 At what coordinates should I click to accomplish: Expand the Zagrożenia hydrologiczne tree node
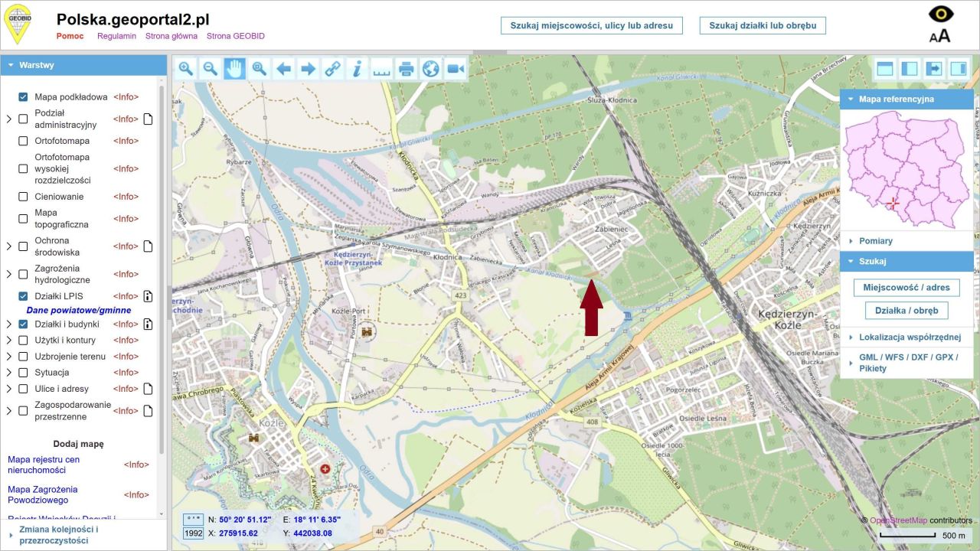[x=9, y=274]
